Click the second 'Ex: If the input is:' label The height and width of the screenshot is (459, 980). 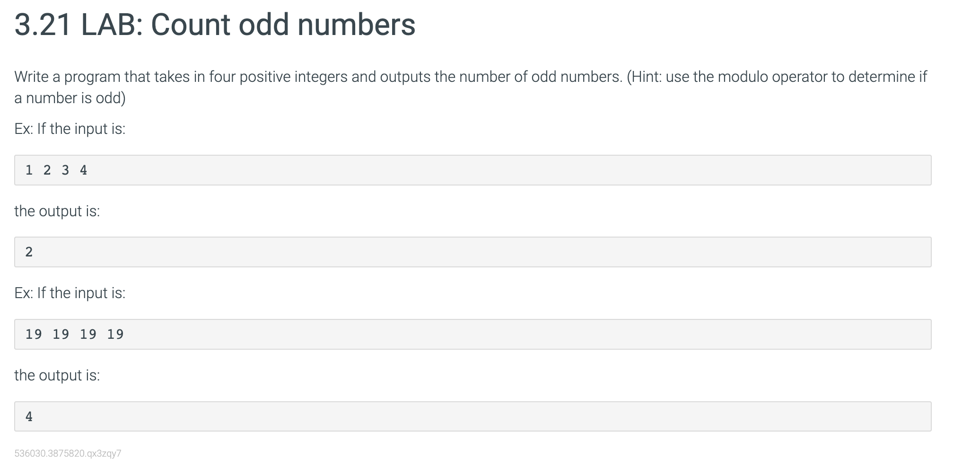pyautogui.click(x=70, y=293)
